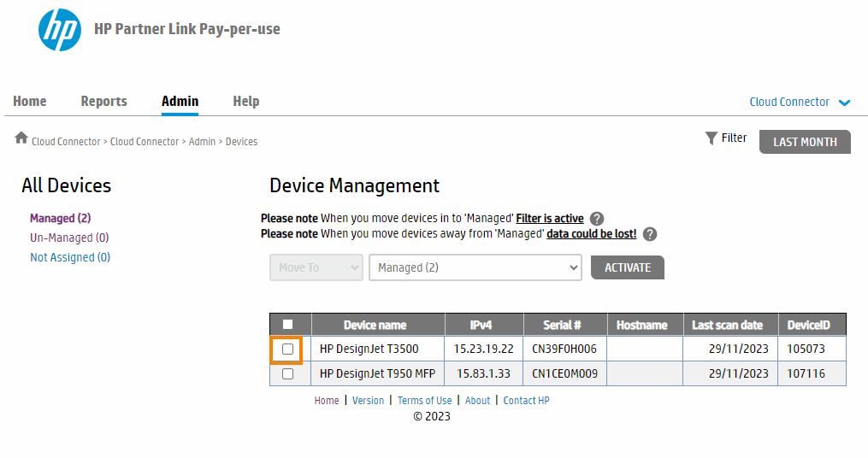Open the 'Move To' dropdown
Viewport: 868px width, 458px height.
pos(316,267)
